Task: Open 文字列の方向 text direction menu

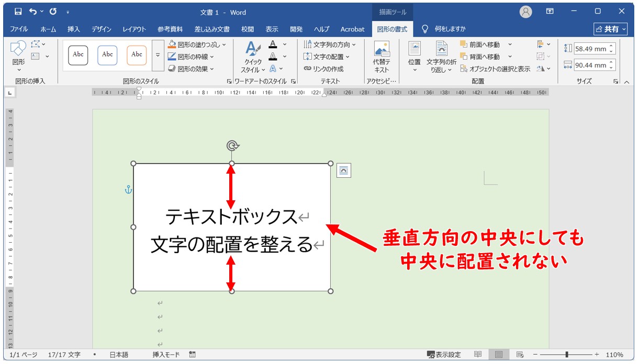Action: pyautogui.click(x=330, y=44)
